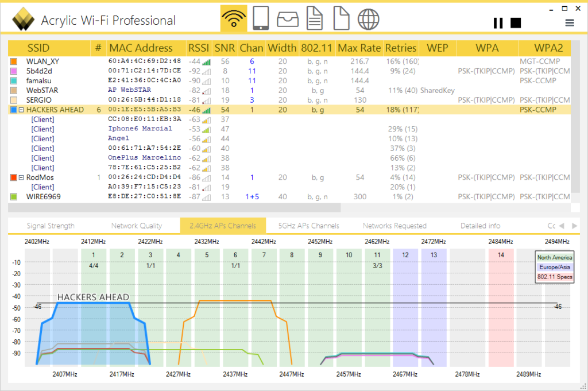The width and height of the screenshot is (588, 391).
Task: Open the Signal Strength tab
Action: (51, 225)
